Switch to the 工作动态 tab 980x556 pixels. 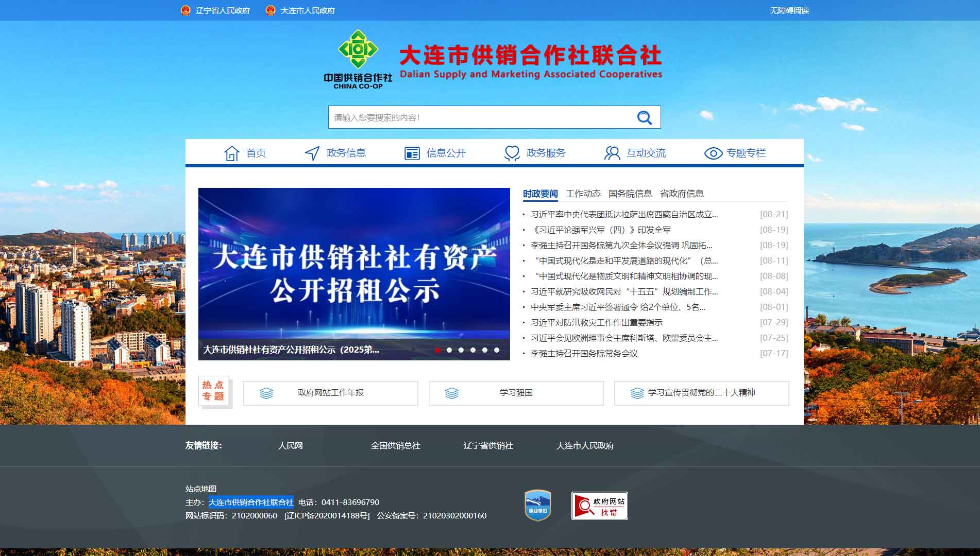pos(583,194)
